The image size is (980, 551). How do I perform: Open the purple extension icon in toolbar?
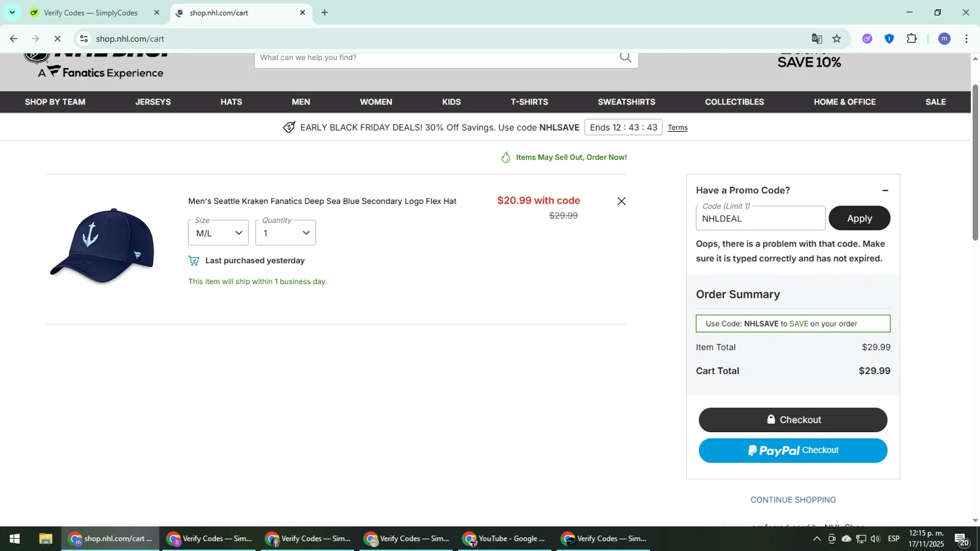867,39
